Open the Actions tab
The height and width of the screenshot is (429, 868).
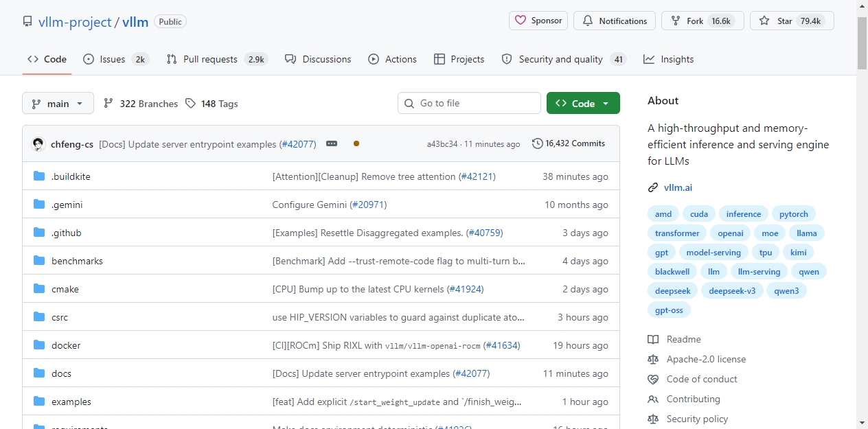pyautogui.click(x=393, y=59)
